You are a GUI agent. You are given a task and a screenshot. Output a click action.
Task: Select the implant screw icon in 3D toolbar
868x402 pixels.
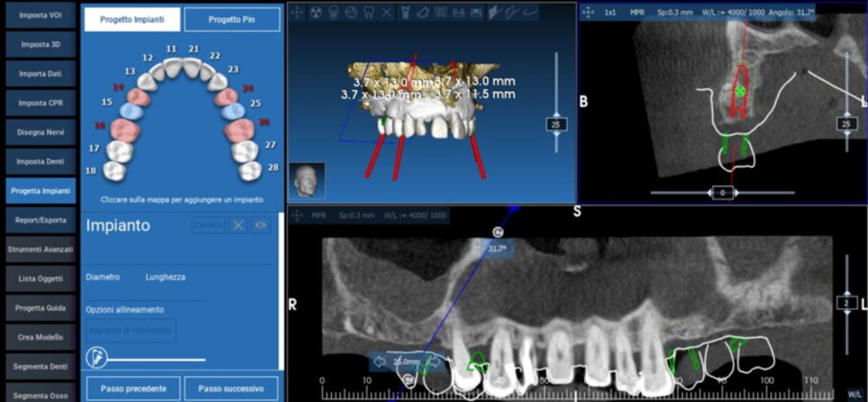pyautogui.click(x=404, y=12)
